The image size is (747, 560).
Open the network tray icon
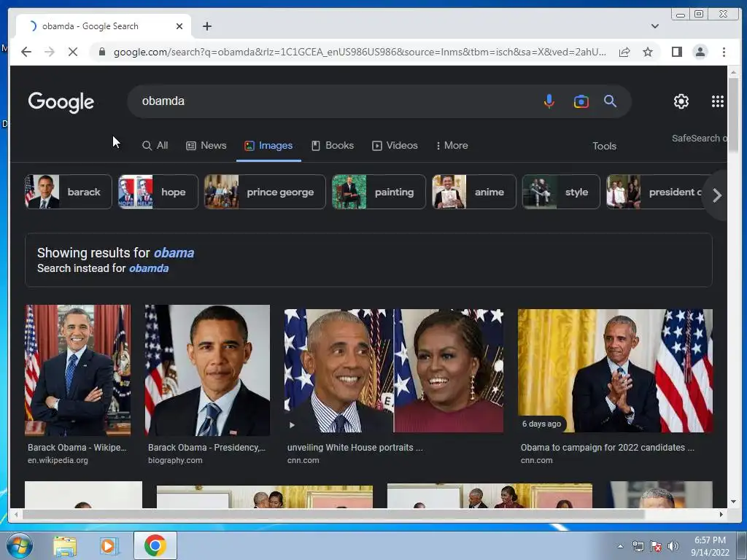point(638,546)
